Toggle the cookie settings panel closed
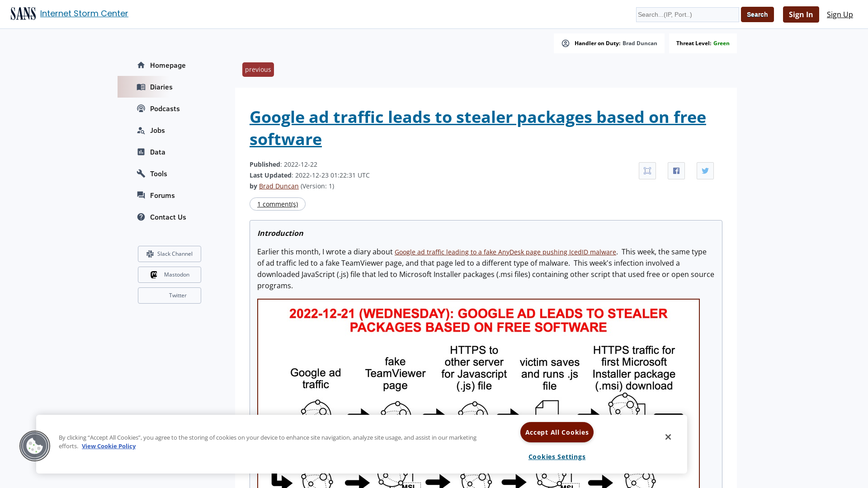The width and height of the screenshot is (868, 488). click(668, 437)
